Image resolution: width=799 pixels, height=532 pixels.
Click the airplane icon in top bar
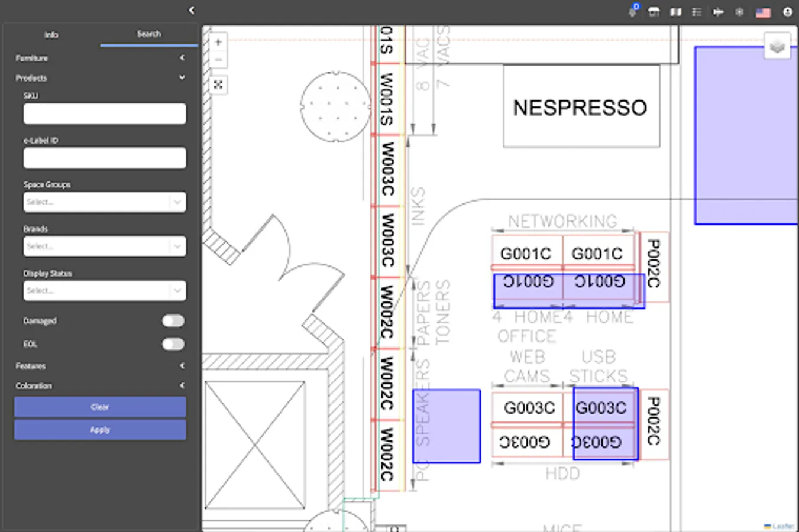click(719, 12)
